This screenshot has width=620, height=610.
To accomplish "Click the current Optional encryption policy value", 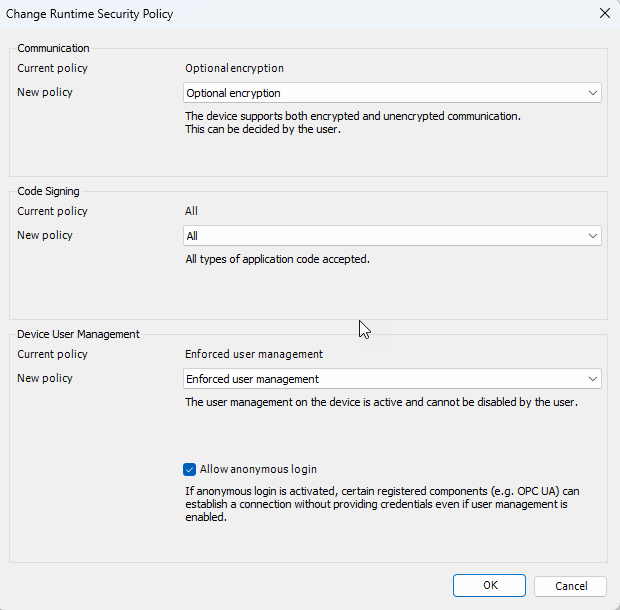I will tap(234, 69).
